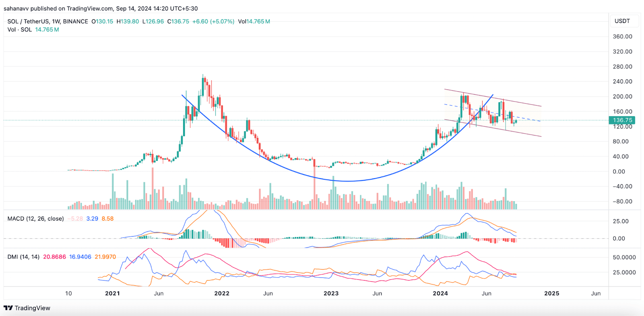Click the DMI axis label 50.0000
644x316 pixels.
624,257
